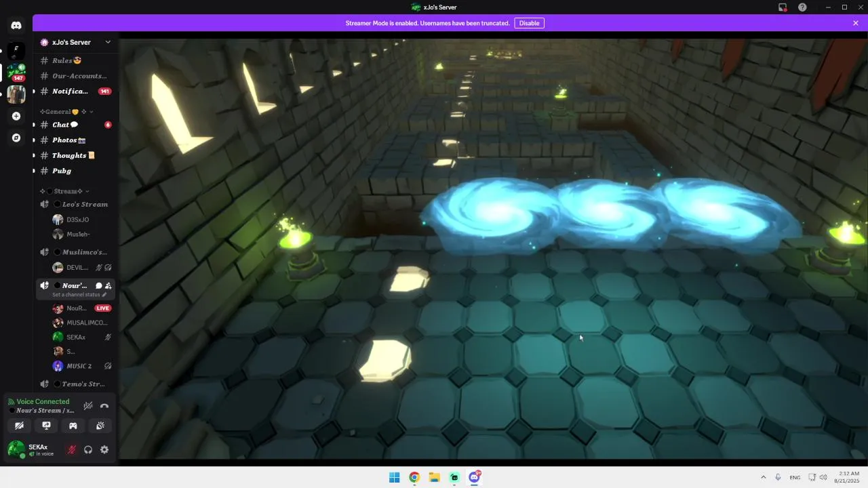Open Discord direct messages home icon

[16, 26]
